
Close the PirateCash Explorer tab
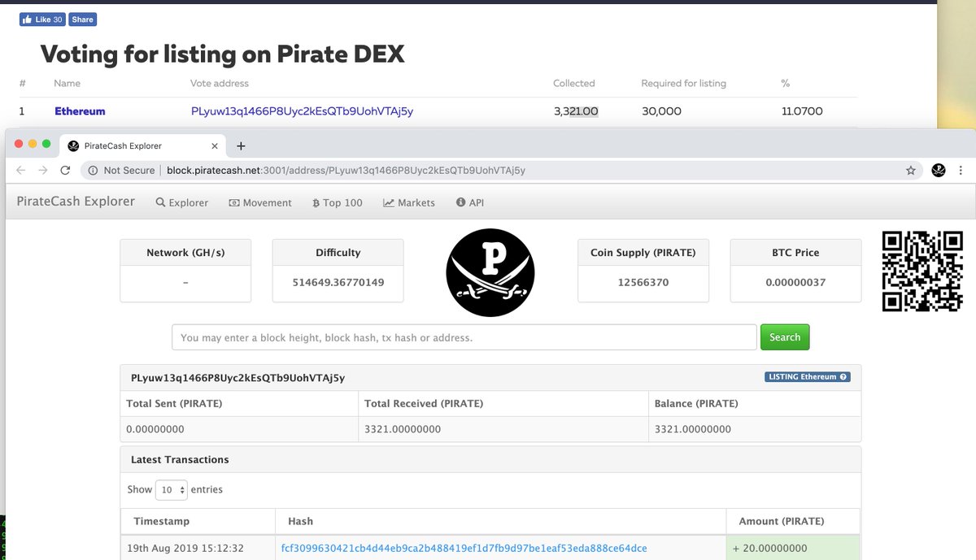coord(215,146)
